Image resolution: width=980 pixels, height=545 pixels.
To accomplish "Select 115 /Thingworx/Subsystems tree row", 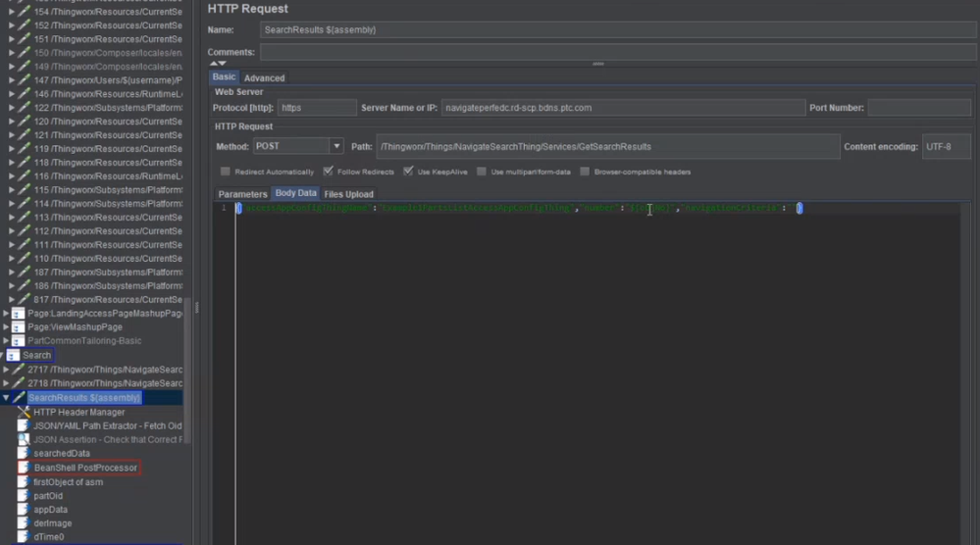I will 108,190.
